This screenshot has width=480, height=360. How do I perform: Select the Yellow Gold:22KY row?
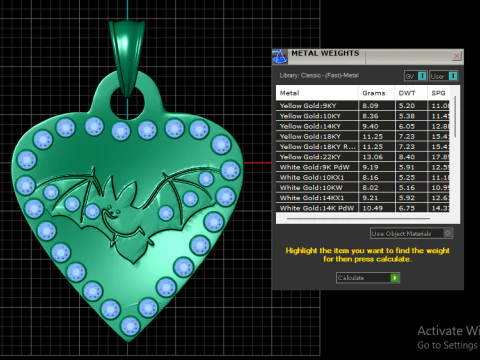point(363,157)
